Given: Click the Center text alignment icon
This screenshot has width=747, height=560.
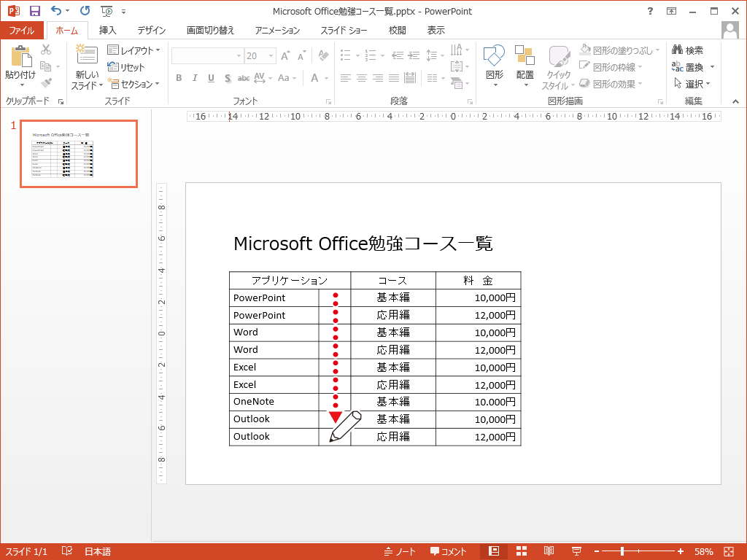Looking at the screenshot, I should tap(362, 77).
